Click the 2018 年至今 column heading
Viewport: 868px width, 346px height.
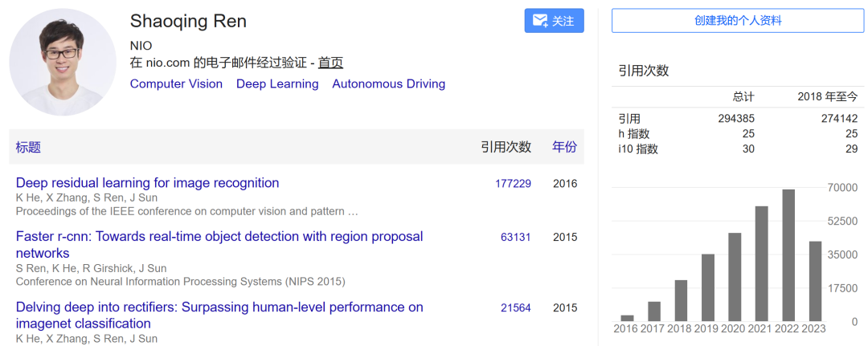click(828, 97)
